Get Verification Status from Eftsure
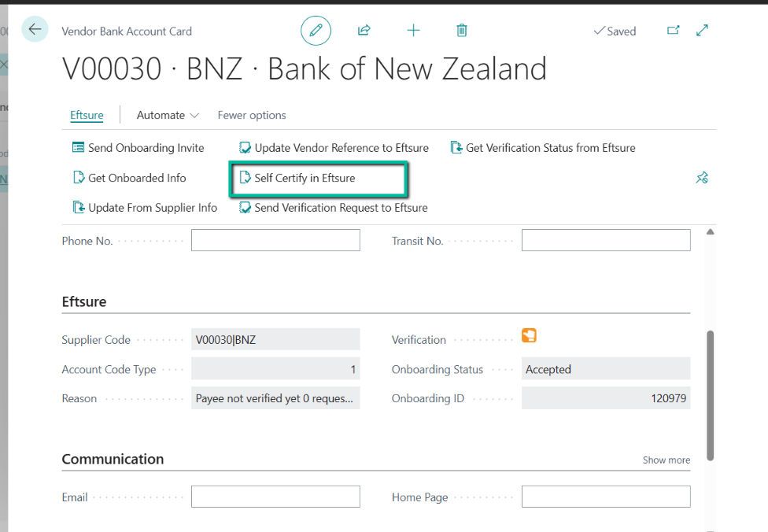Viewport: 768px width, 532px height. point(543,147)
